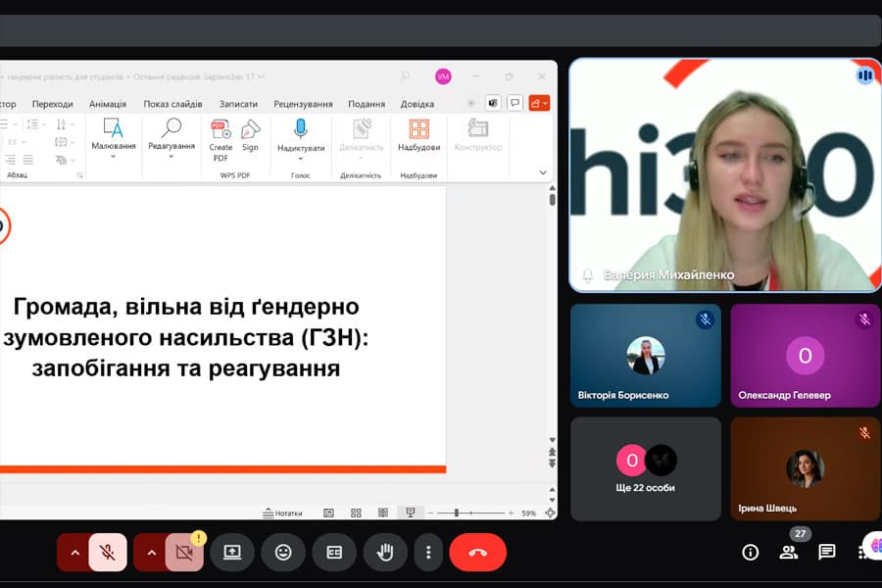Open the Анімація ribbon tab

108,104
